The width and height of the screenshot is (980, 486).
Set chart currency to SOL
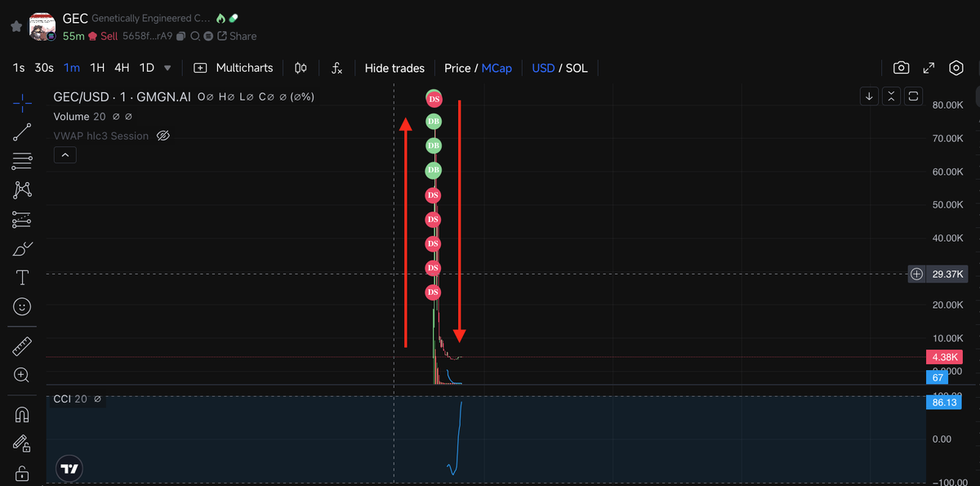577,68
